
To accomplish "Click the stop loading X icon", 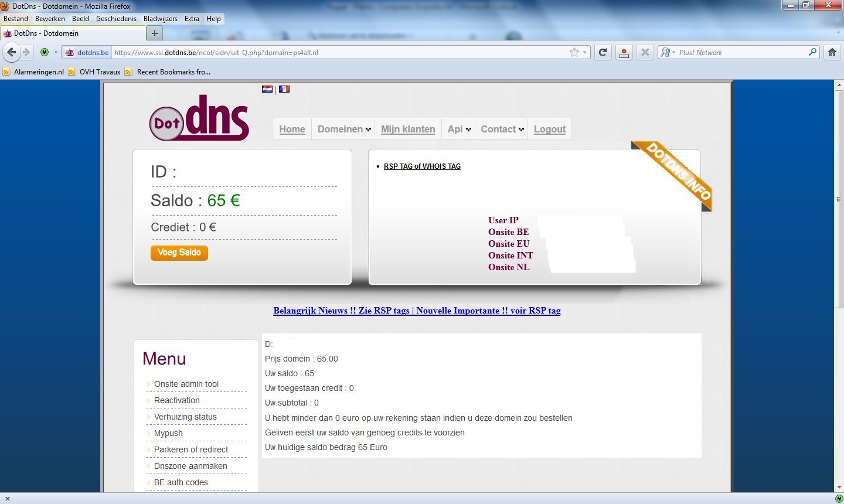I will coord(645,52).
